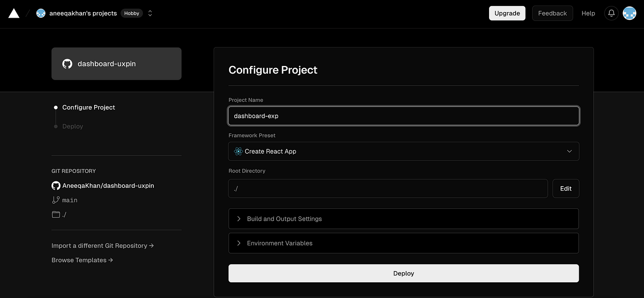Open the notifications bell

(x=611, y=13)
